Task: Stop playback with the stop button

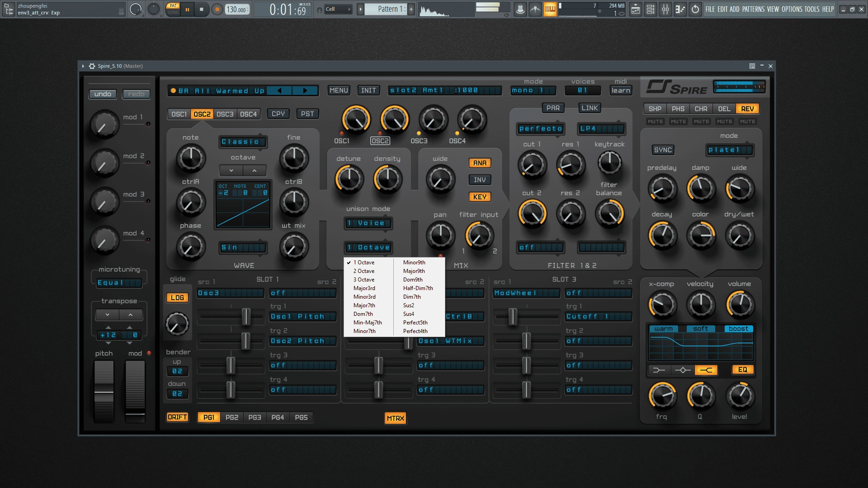Action: point(202,9)
